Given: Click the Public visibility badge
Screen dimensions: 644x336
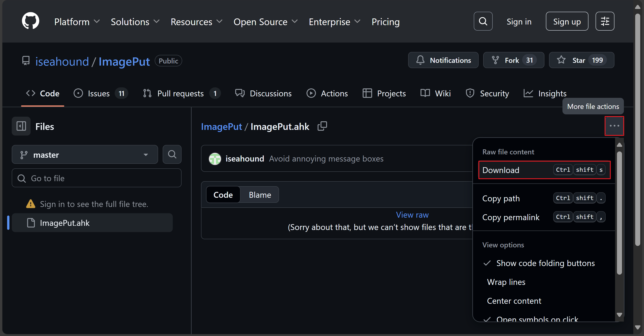Looking at the screenshot, I should 168,61.
